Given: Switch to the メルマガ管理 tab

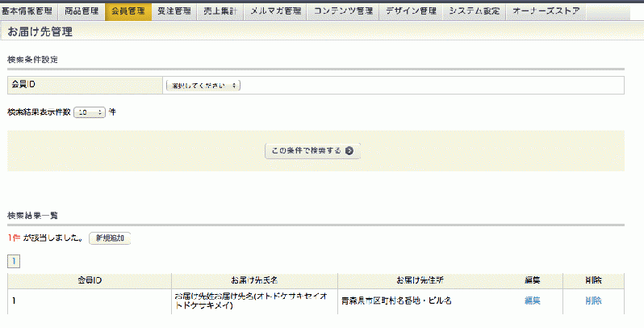Looking at the screenshot, I should [x=274, y=11].
